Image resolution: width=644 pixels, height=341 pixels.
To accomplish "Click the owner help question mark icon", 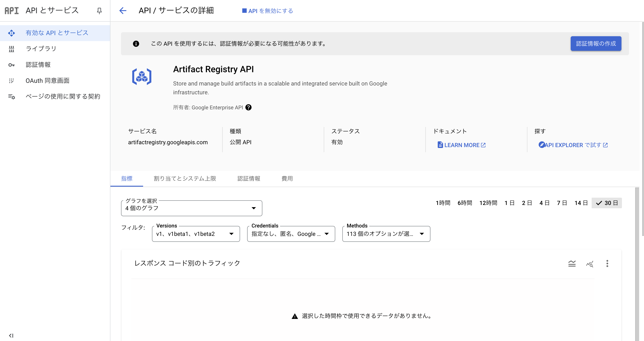I will click(248, 108).
